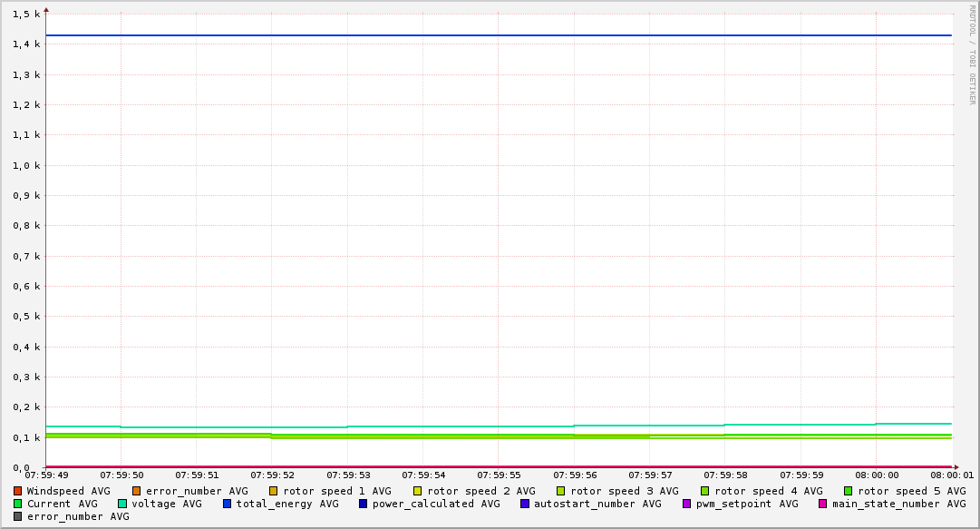Click the orange error_number AVG legend swatch

(x=137, y=491)
